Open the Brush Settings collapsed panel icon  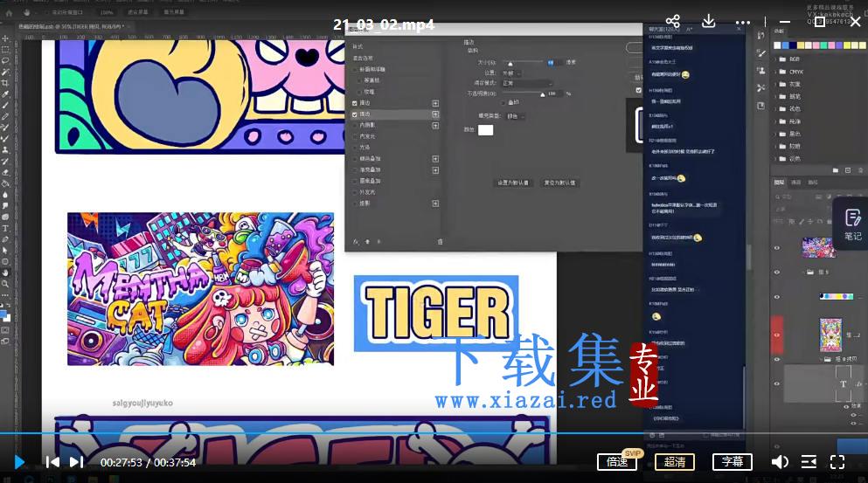(x=761, y=53)
